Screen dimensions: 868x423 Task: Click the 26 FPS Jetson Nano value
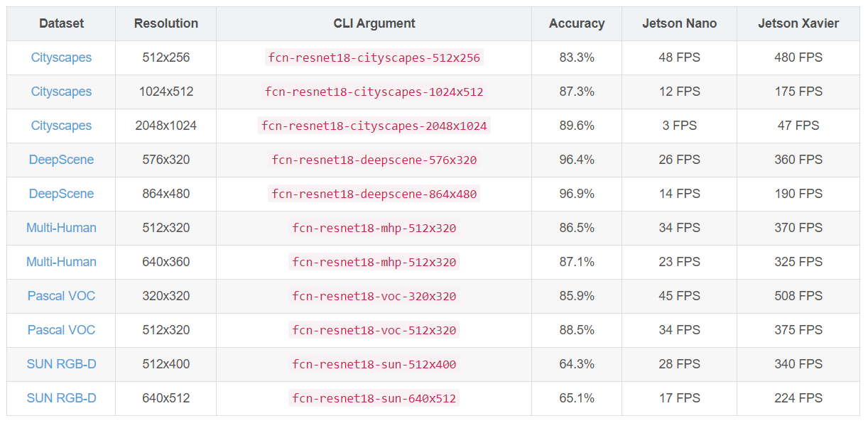click(x=680, y=160)
